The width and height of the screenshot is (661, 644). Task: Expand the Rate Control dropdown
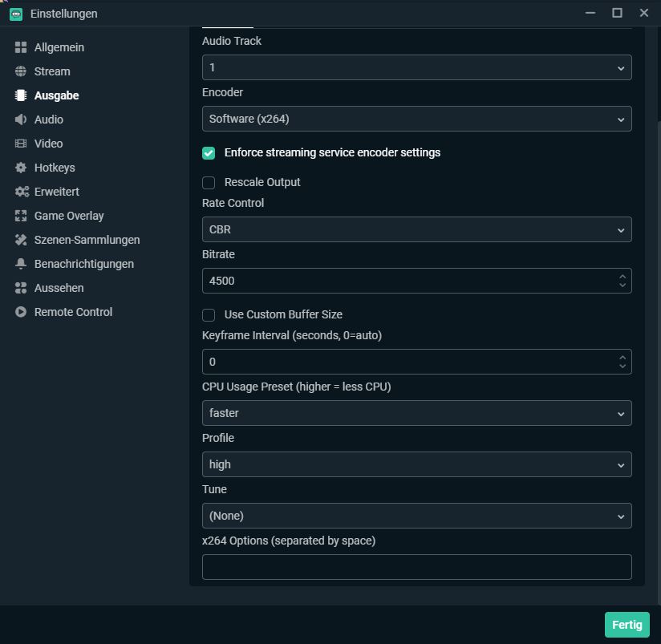point(416,229)
